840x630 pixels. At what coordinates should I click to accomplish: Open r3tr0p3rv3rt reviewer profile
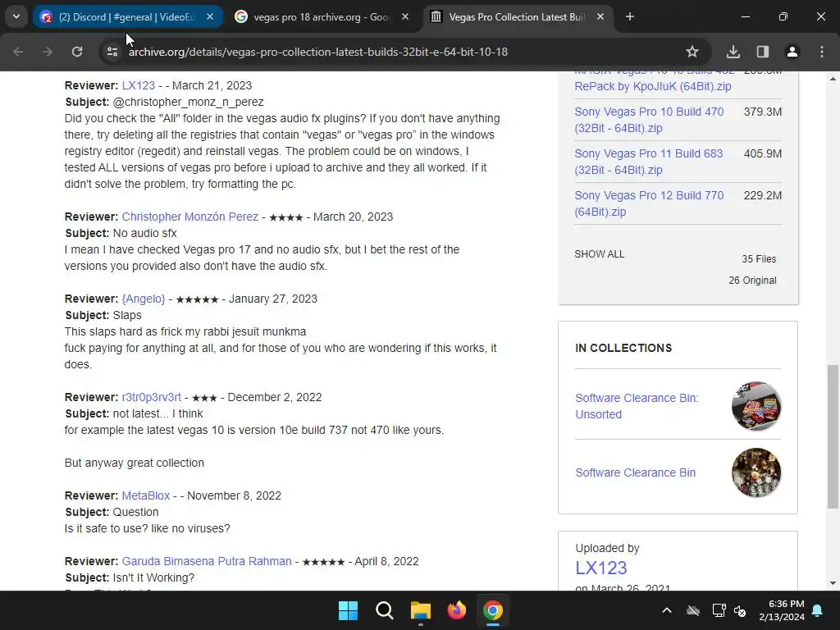pos(151,397)
